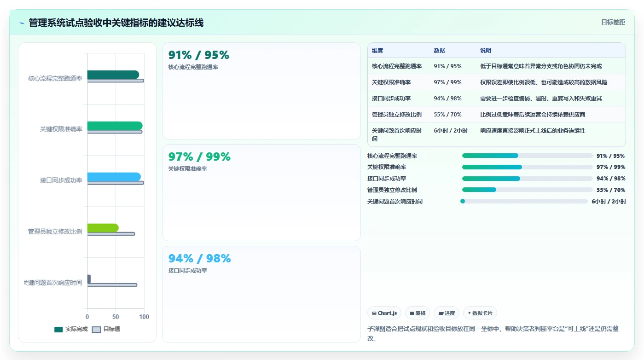Select the 核心流程完整跑通率 table row name
This screenshot has width=644, height=360.
397,66
